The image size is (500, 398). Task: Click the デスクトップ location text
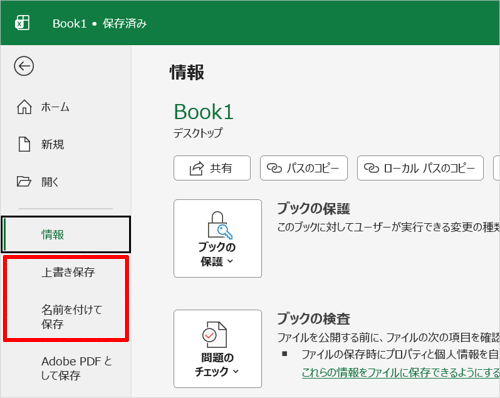[x=198, y=133]
